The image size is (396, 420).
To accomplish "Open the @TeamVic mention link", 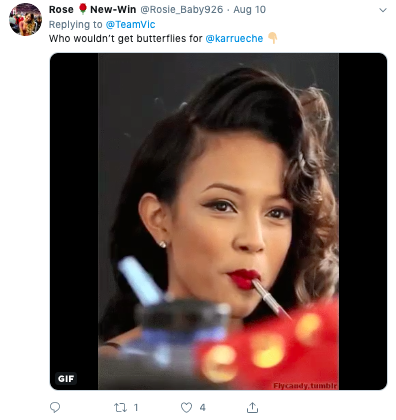I will (130, 24).
